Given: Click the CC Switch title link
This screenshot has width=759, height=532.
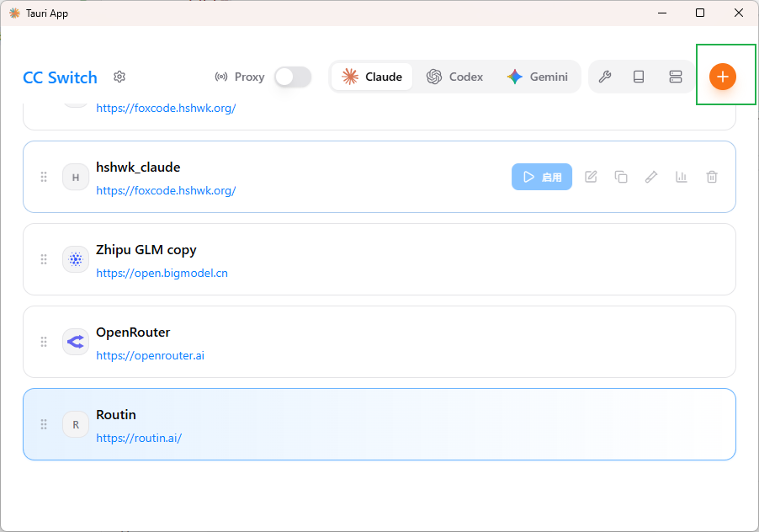Looking at the screenshot, I should point(60,77).
